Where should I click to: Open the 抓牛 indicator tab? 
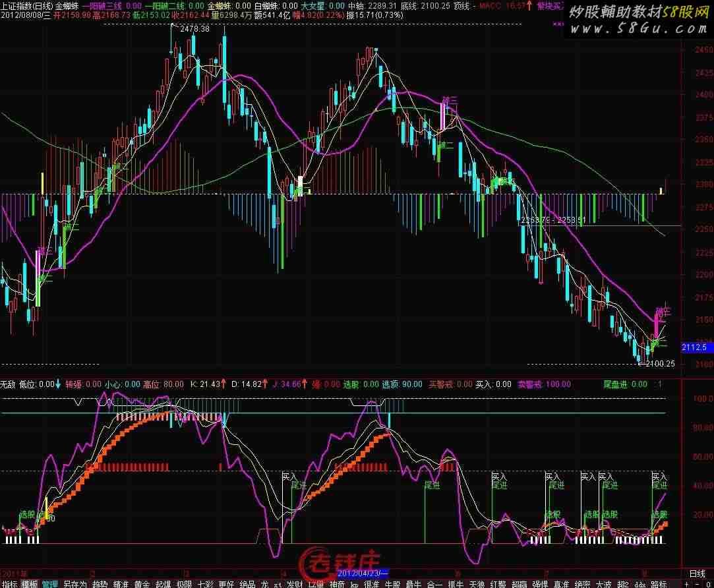pyautogui.click(x=456, y=584)
